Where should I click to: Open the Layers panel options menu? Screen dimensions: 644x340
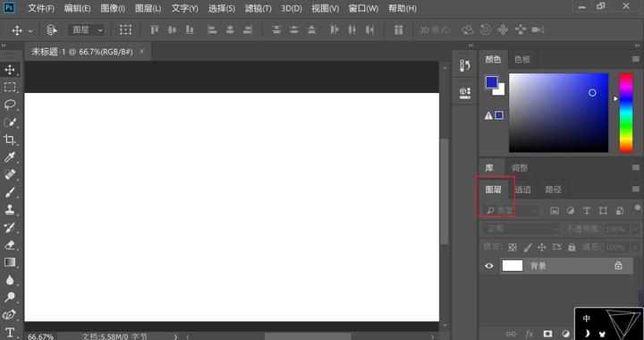(635, 190)
